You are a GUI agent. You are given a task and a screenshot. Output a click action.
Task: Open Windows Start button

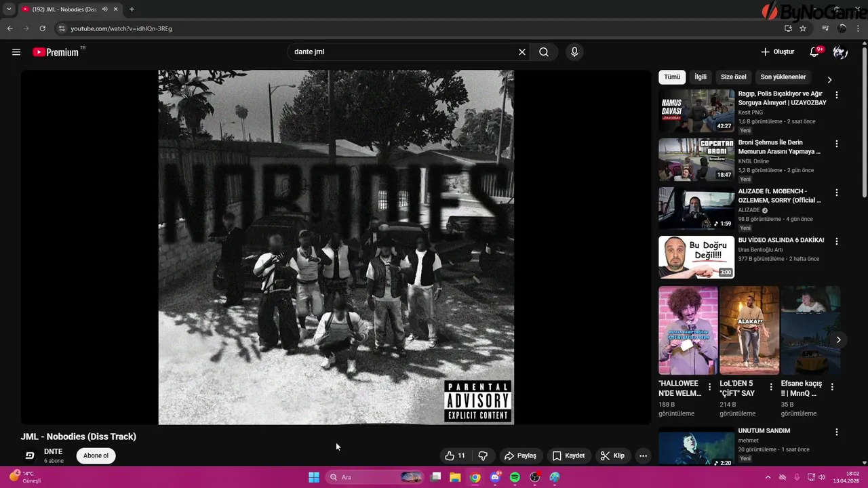click(314, 477)
